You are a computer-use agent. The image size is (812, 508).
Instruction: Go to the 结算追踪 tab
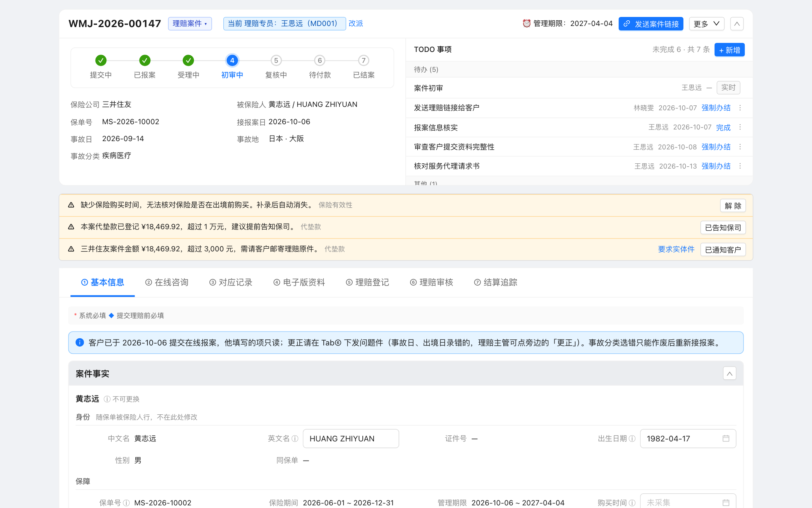495,282
